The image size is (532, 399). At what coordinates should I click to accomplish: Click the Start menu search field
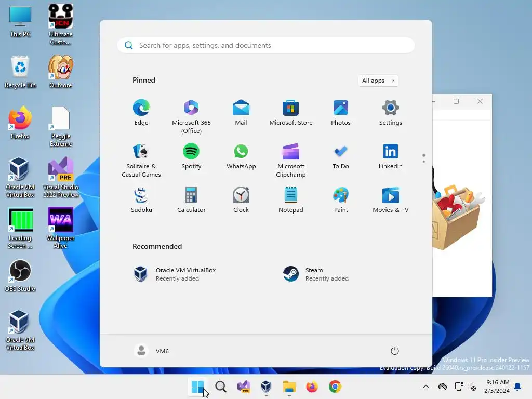(266, 46)
